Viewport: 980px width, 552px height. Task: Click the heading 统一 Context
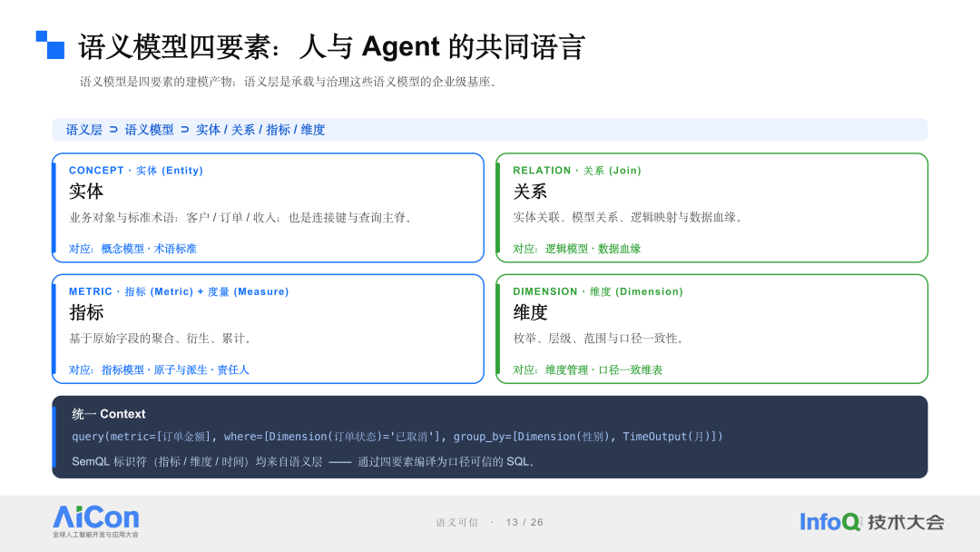tap(109, 414)
